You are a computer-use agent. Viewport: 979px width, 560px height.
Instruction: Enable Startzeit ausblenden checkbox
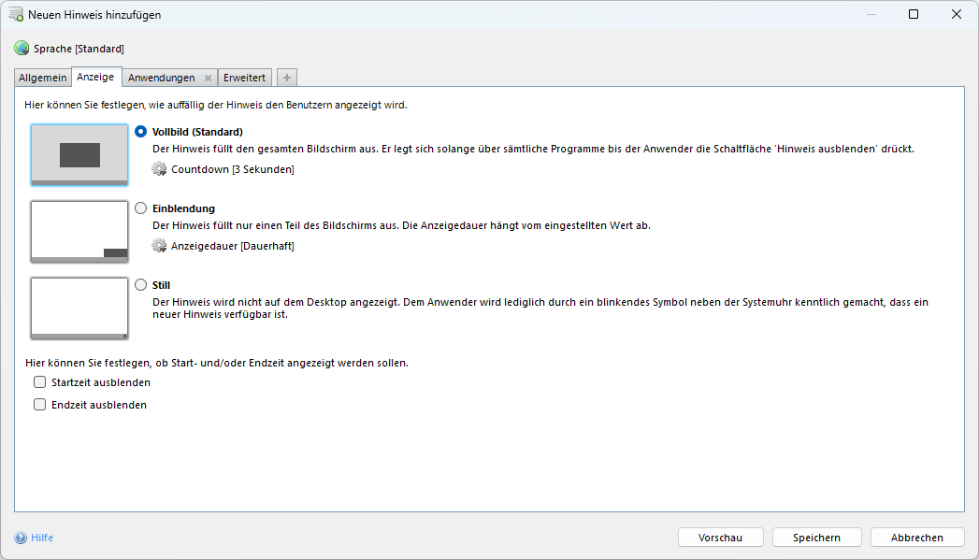pos(40,382)
